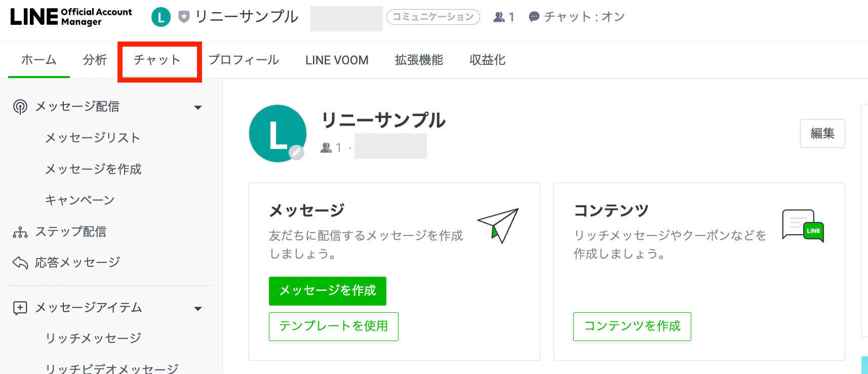Collapse the メッセージアイテム section arrow
The width and height of the screenshot is (868, 374).
[x=198, y=309]
